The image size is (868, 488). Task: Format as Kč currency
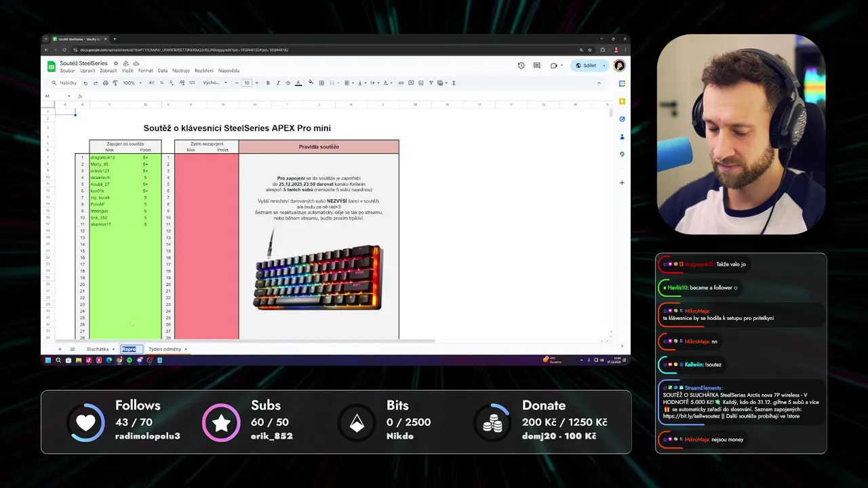point(152,83)
